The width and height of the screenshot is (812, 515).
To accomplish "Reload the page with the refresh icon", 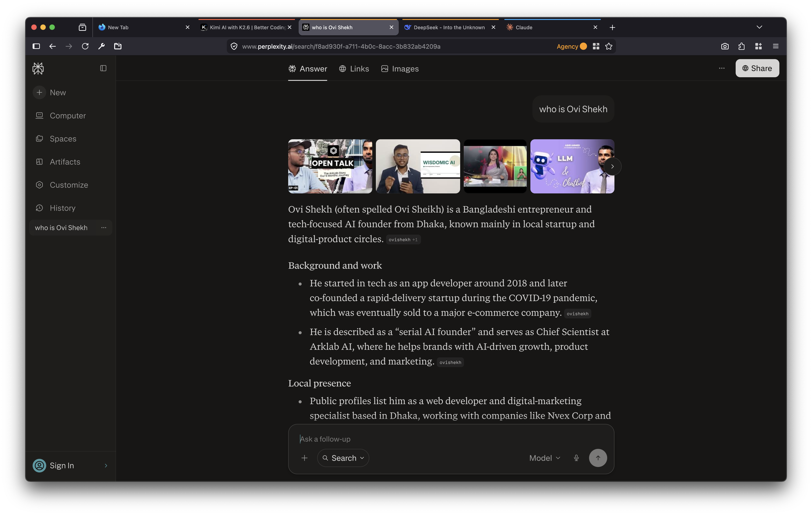I will (x=85, y=46).
